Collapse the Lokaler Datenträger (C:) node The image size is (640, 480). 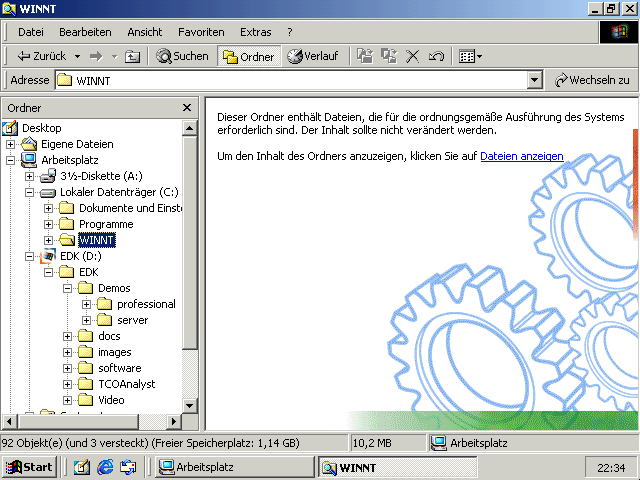29,192
